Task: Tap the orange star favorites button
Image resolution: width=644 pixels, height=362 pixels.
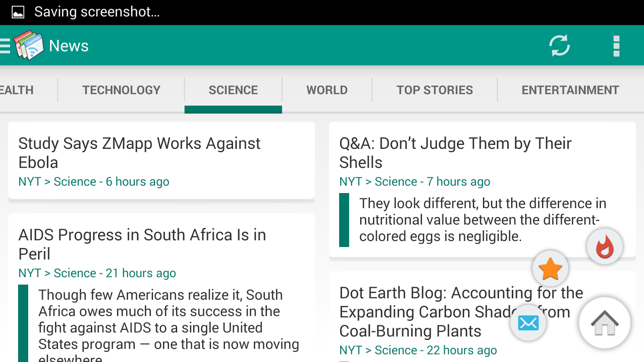Action: tap(550, 269)
